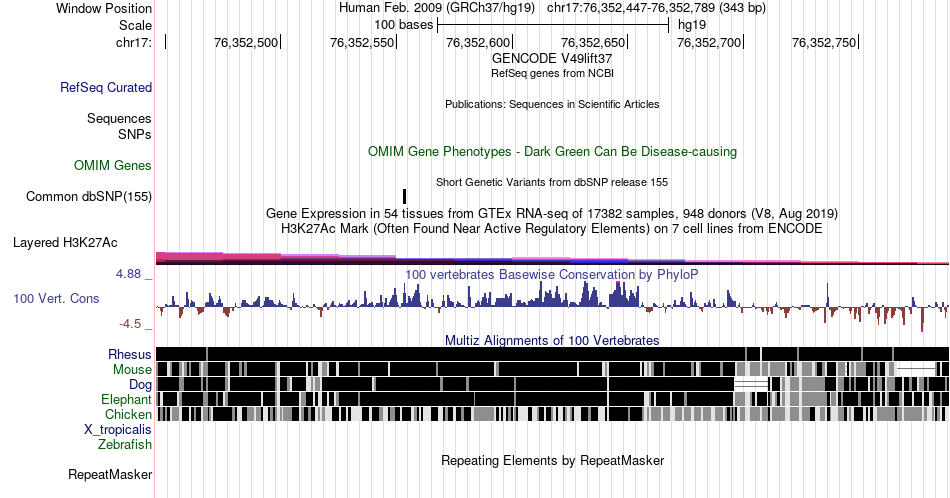Viewport: 950px width, 498px height.
Task: Open the 100 Vert. Cons track label
Action: (x=56, y=298)
